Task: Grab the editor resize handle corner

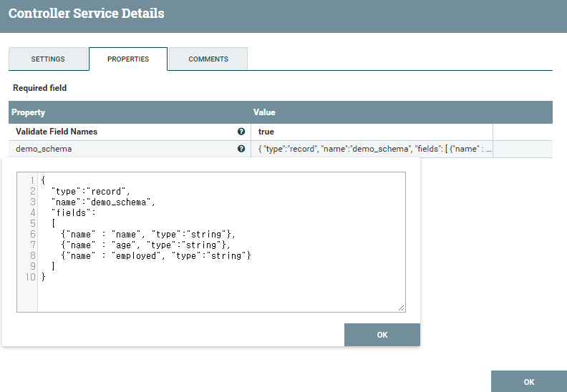Action: point(402,308)
